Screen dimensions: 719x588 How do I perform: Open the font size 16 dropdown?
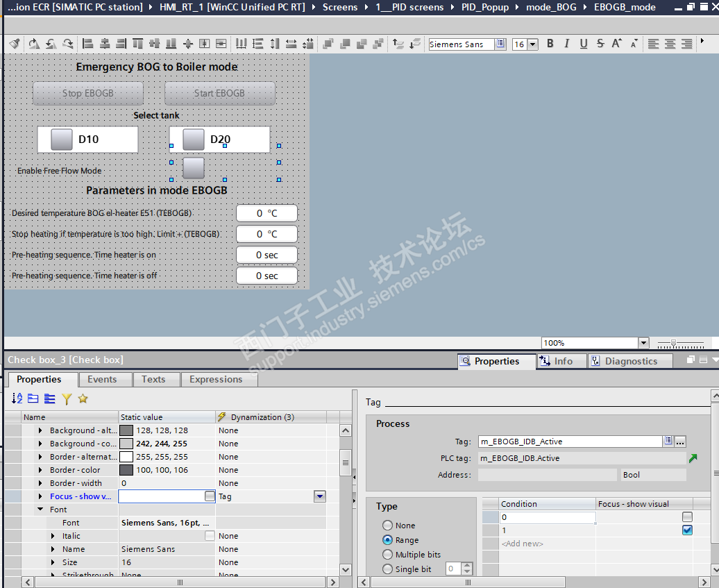pos(533,44)
